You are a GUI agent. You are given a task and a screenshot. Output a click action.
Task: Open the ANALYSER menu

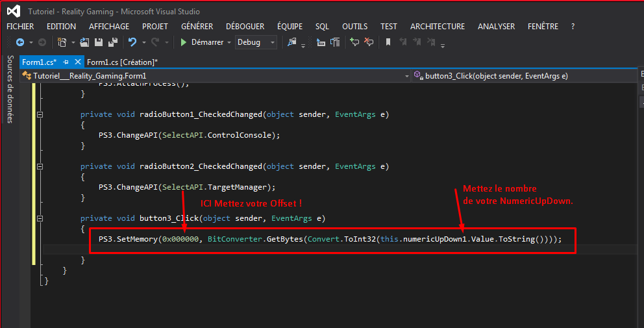pyautogui.click(x=496, y=27)
